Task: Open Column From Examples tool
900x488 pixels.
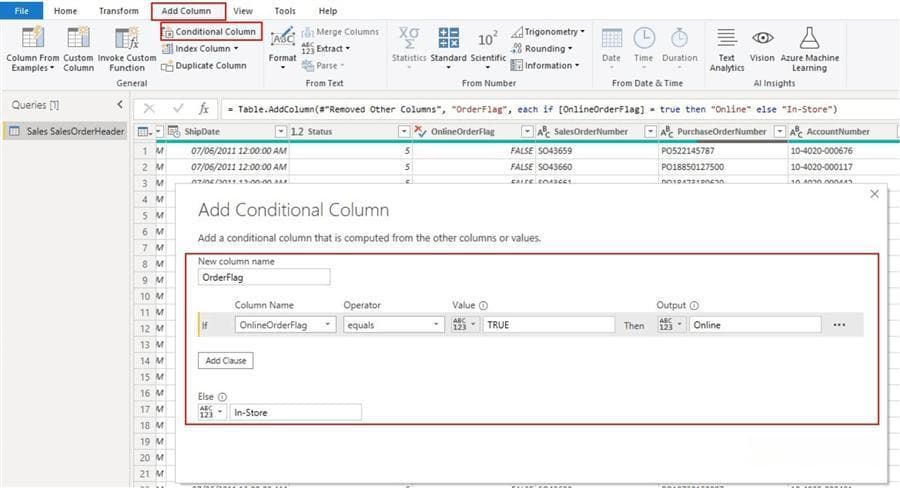Action: pyautogui.click(x=33, y=49)
